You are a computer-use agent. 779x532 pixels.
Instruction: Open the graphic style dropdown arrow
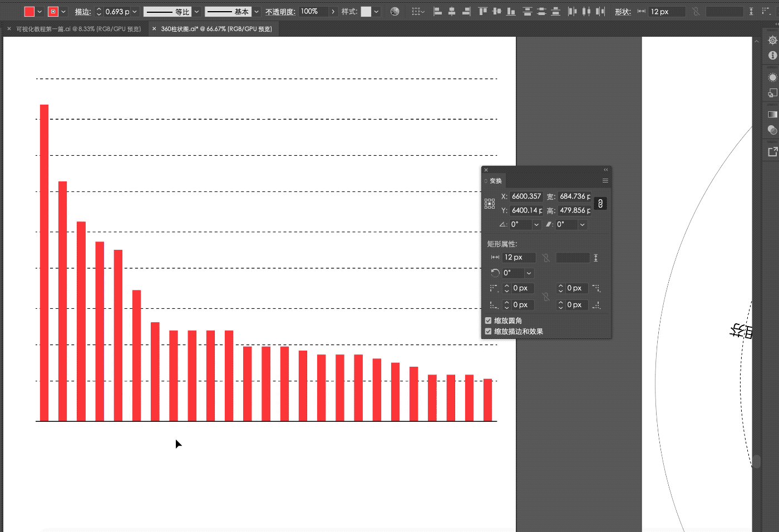(x=376, y=12)
